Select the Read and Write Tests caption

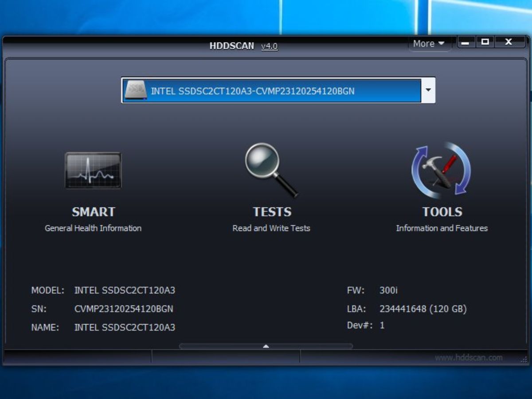(271, 228)
